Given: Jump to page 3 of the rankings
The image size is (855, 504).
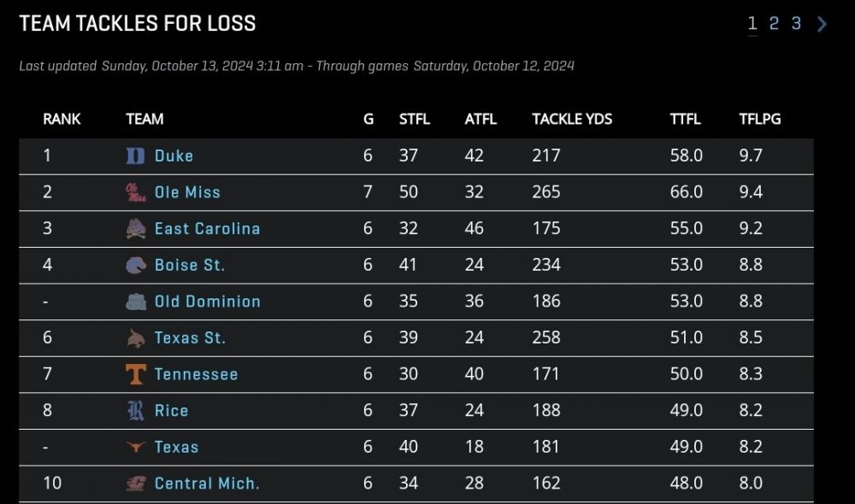Looking at the screenshot, I should (x=796, y=24).
